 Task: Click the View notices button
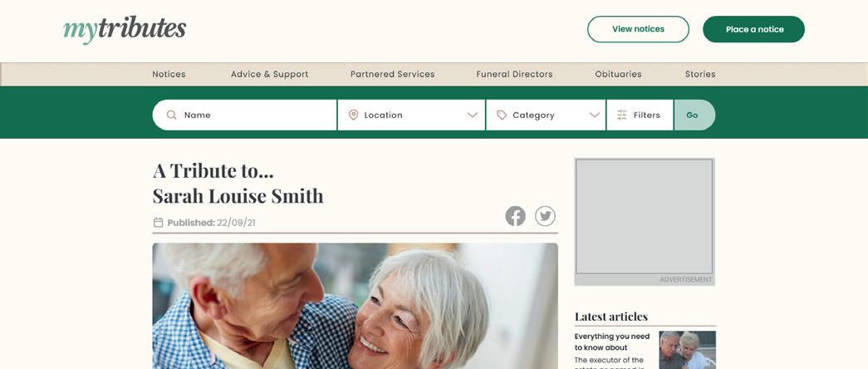click(638, 29)
